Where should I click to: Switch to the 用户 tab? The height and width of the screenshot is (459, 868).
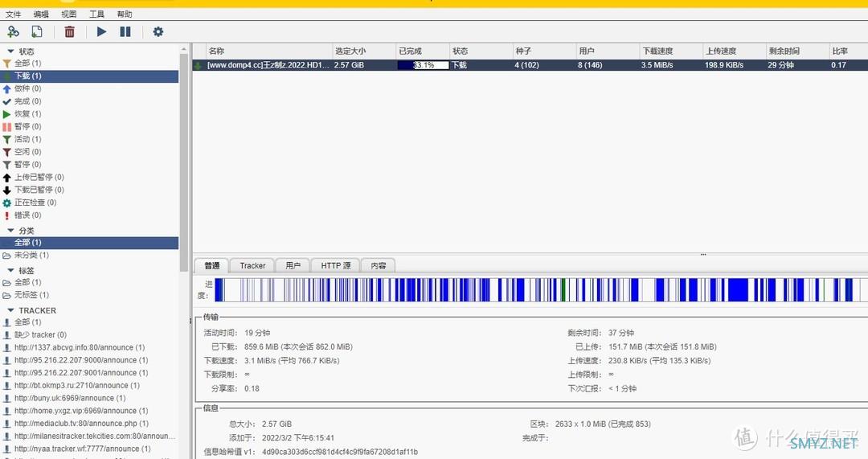click(293, 266)
